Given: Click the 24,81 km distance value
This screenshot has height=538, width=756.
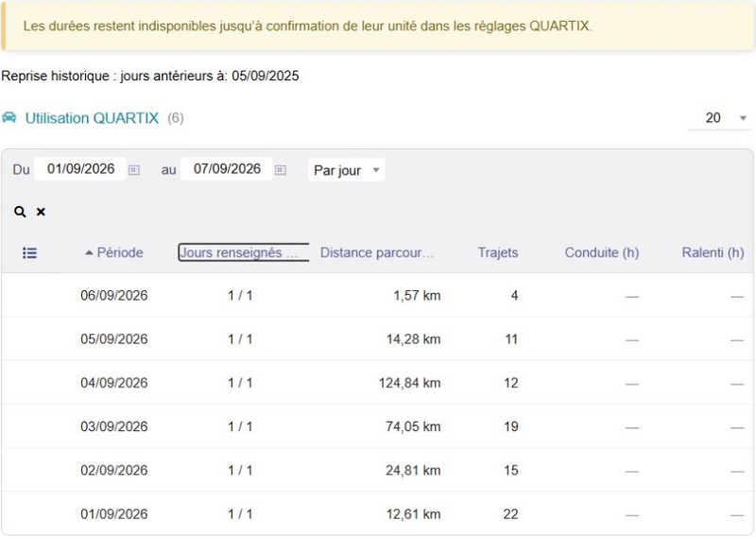Looking at the screenshot, I should (413, 471).
